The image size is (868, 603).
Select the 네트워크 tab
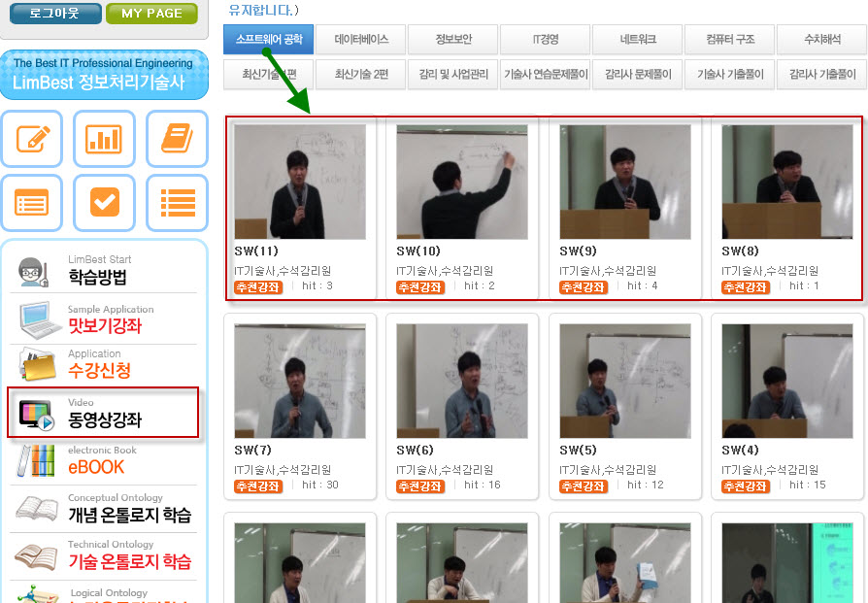click(638, 39)
